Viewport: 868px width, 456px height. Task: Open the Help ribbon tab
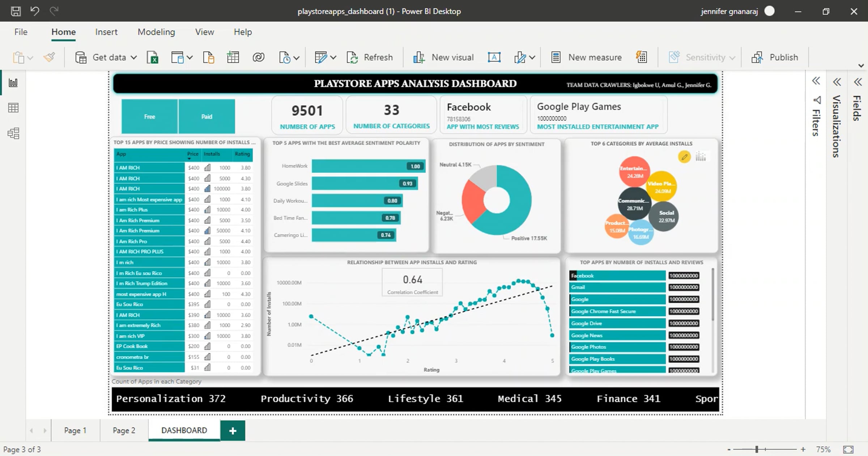pyautogui.click(x=243, y=32)
